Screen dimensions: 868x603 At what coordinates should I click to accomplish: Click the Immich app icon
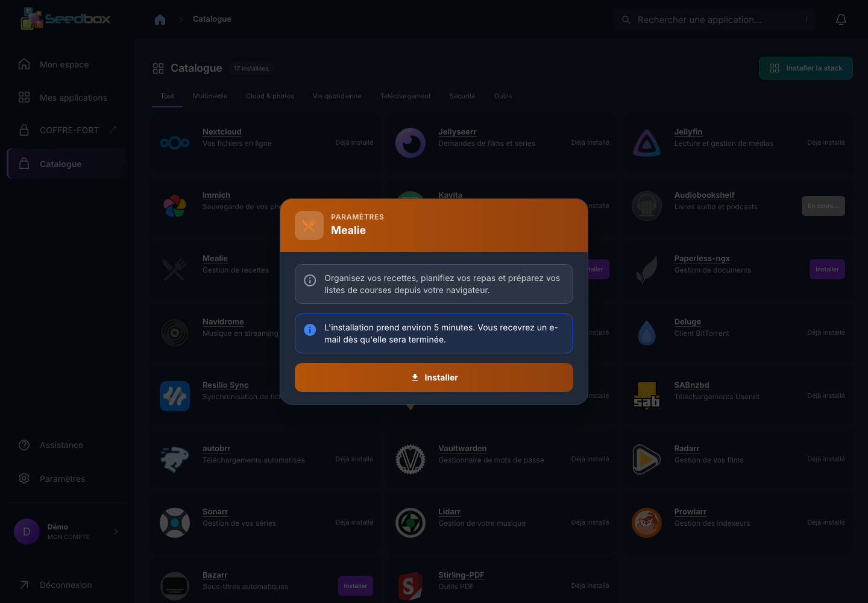[x=175, y=206]
